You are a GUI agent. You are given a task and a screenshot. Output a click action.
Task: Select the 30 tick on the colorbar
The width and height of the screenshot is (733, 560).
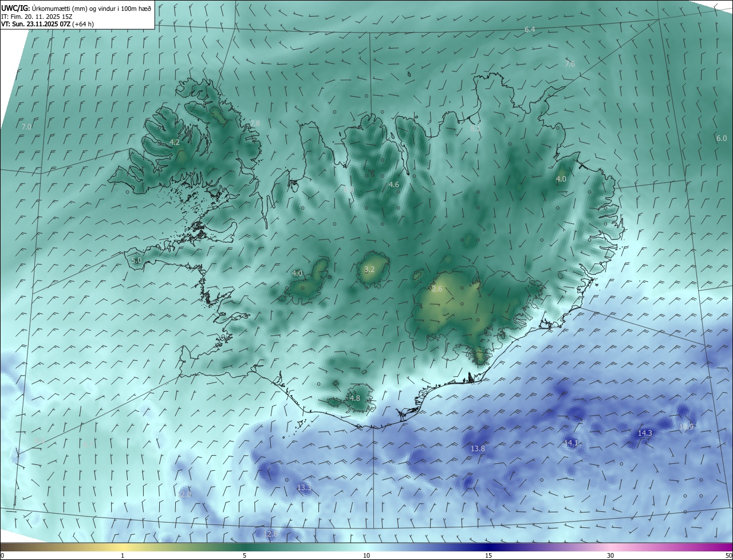click(610, 555)
